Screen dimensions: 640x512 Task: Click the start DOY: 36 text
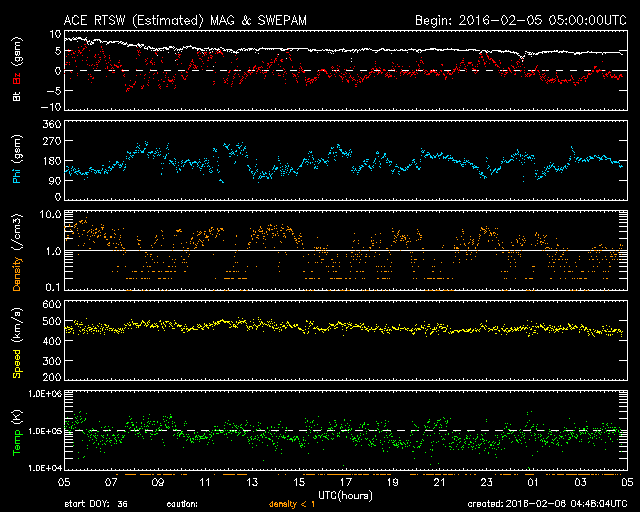pos(96,503)
